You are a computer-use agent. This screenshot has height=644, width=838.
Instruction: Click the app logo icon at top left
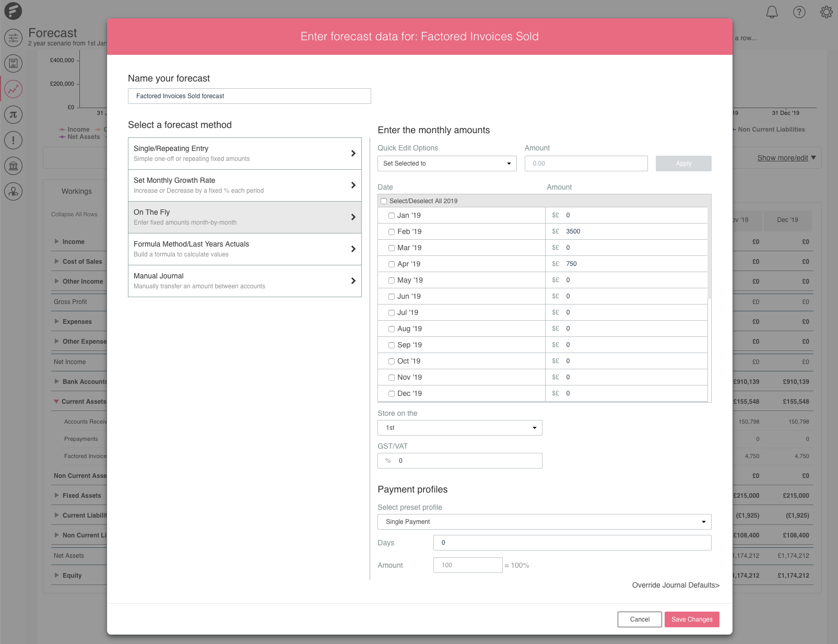pyautogui.click(x=13, y=11)
